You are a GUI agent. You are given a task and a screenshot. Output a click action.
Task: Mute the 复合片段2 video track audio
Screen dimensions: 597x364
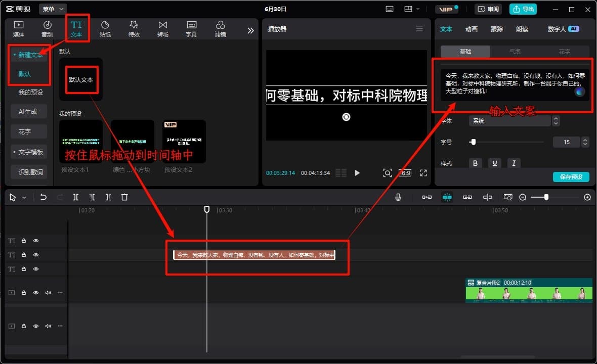[x=48, y=292]
